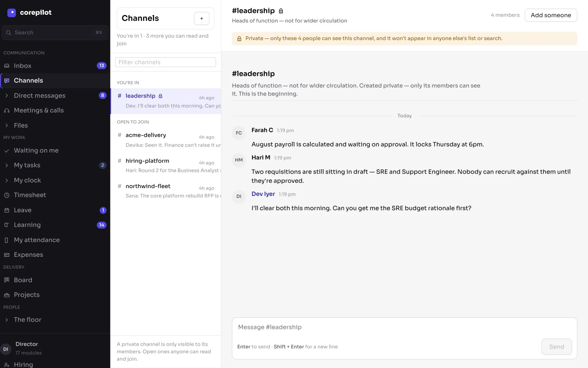Expand the Files section
Screen dimensions: 588x368
click(7, 126)
